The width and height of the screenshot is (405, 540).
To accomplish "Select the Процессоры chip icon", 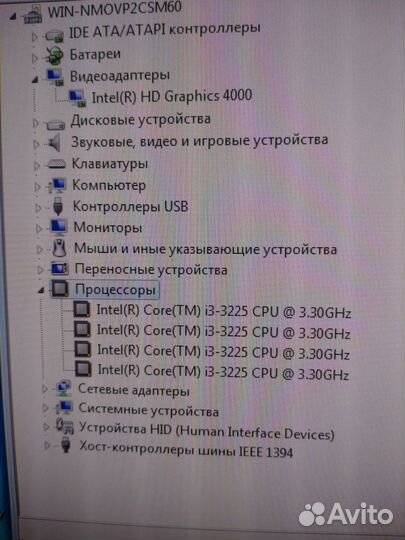I will tap(61, 288).
